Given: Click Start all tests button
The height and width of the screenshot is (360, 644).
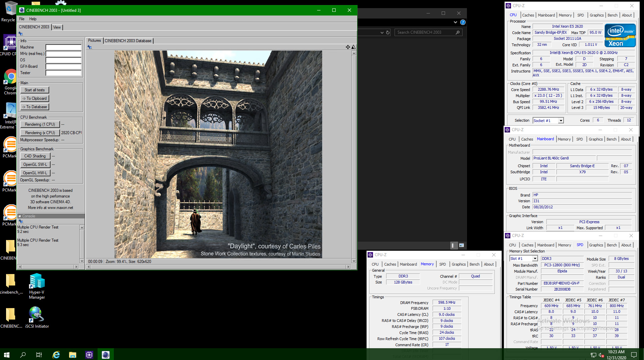Looking at the screenshot, I should pos(35,90).
